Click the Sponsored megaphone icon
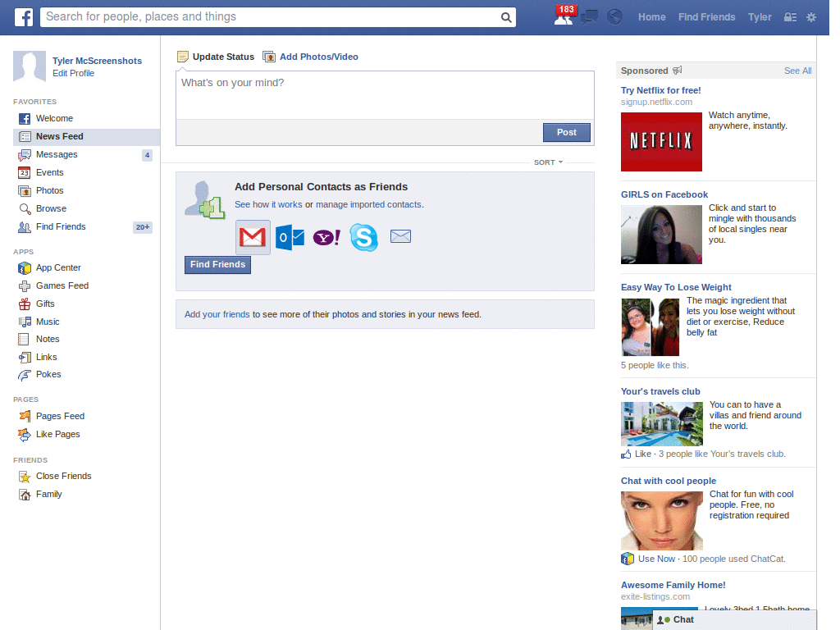Image resolution: width=840 pixels, height=630 pixels. 678,71
